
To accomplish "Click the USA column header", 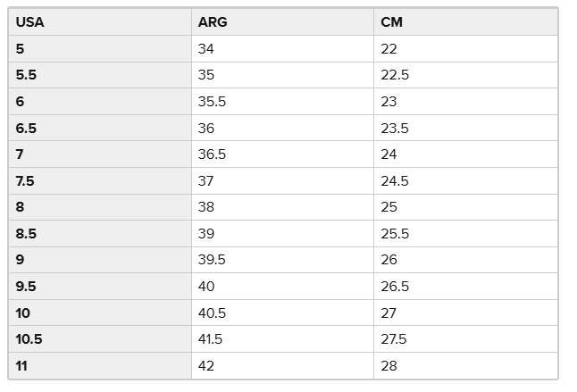I will (x=29, y=22).
